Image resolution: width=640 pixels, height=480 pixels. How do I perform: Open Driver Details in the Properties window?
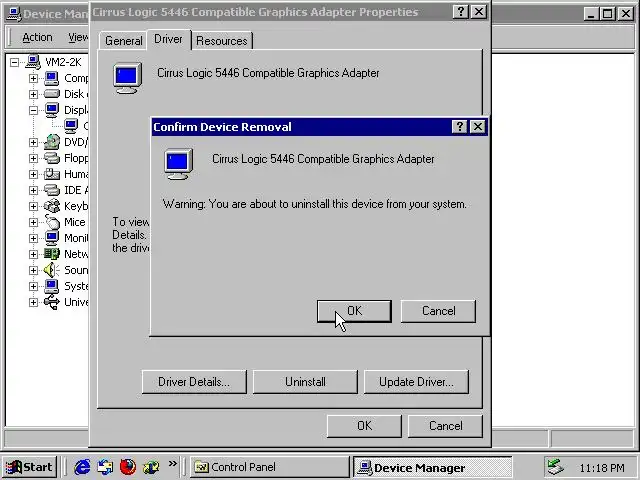[x=194, y=382]
